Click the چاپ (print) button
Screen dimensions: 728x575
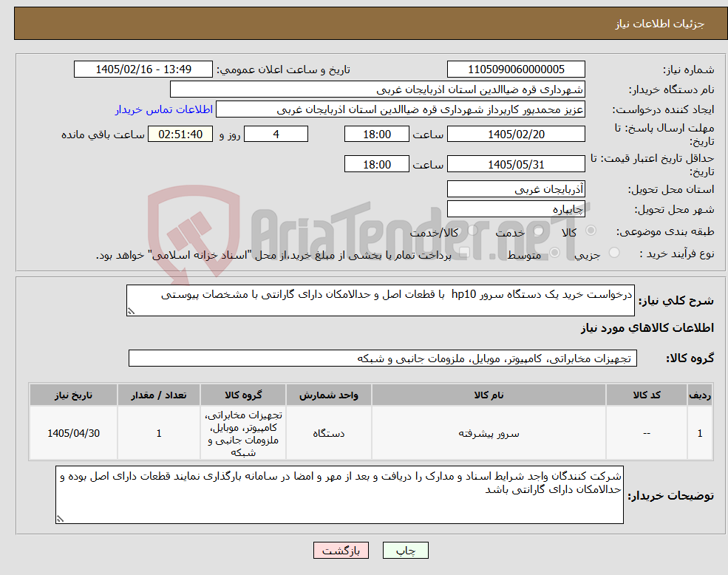(x=405, y=551)
